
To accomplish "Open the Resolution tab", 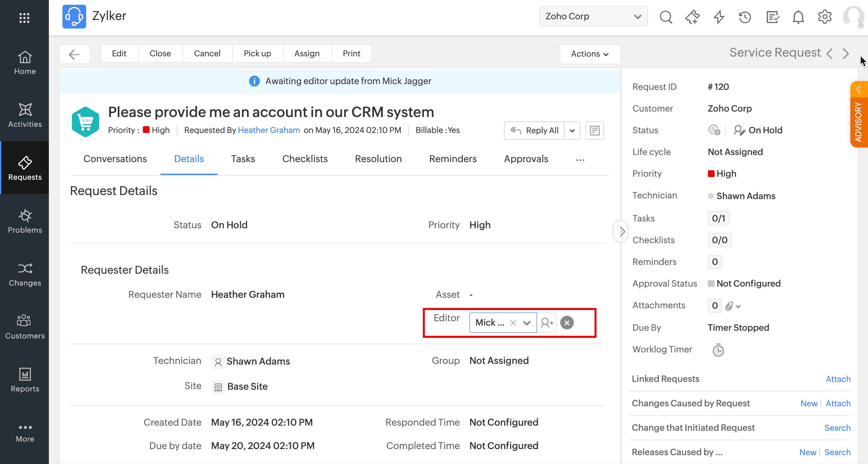I will pyautogui.click(x=378, y=159).
